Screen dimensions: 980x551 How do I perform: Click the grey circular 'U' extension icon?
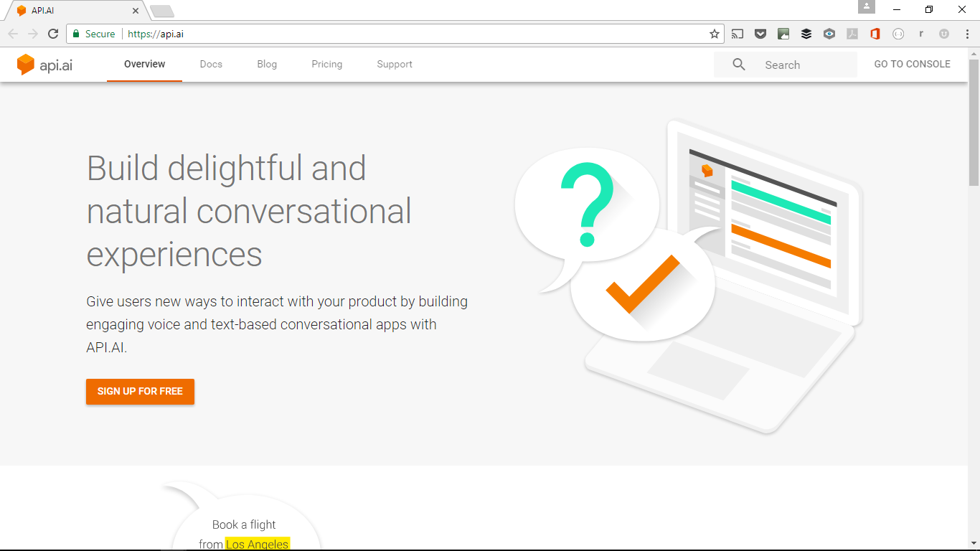point(944,34)
